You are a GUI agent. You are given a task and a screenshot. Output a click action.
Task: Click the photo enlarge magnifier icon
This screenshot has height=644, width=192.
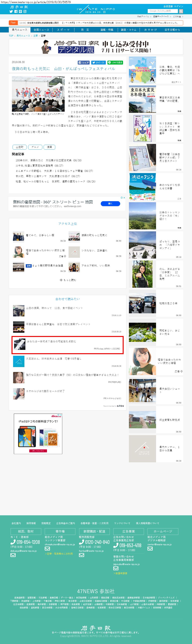[x=13, y=114]
